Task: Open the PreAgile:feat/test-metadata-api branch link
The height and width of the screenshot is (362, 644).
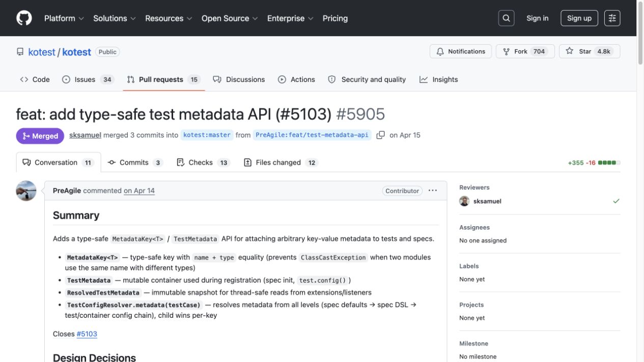Action: tap(312, 135)
